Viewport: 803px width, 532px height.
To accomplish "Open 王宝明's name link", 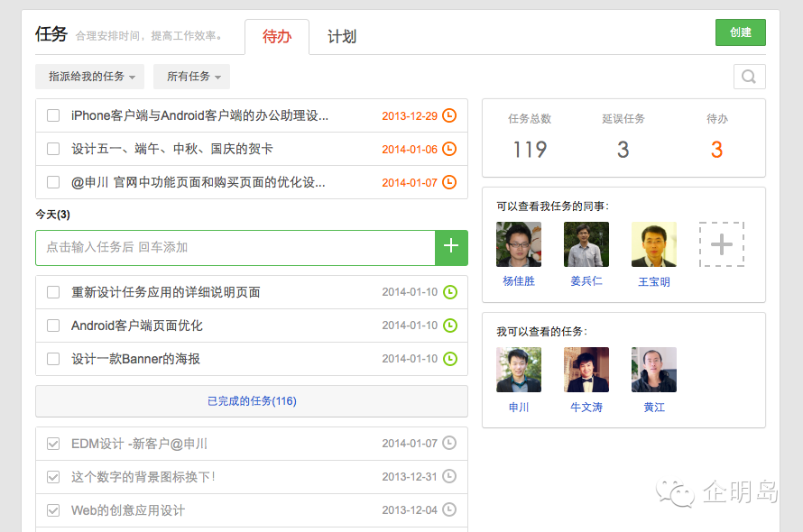I will (654, 281).
